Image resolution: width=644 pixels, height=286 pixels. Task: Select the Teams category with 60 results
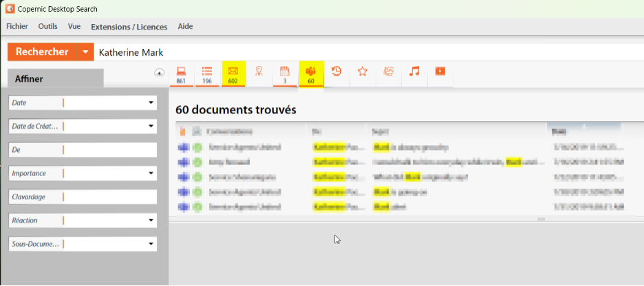311,74
